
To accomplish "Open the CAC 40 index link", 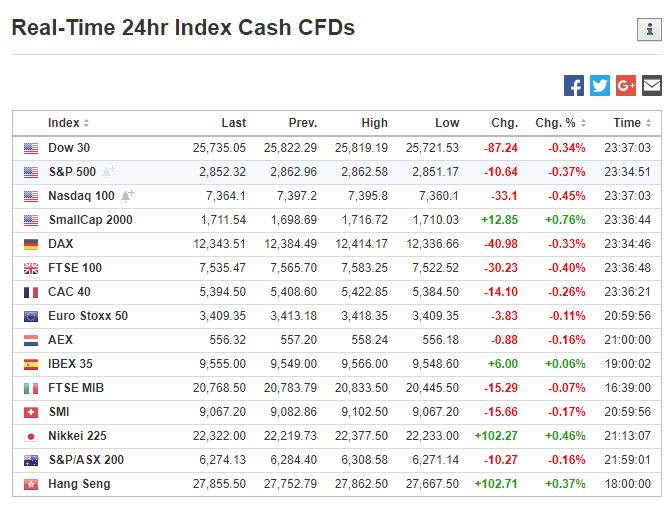I will coord(69,292).
